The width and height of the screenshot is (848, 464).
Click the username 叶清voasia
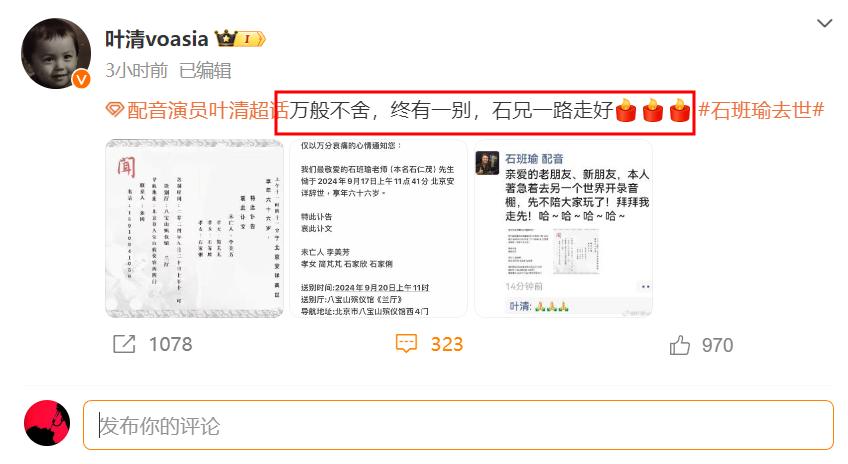(157, 39)
